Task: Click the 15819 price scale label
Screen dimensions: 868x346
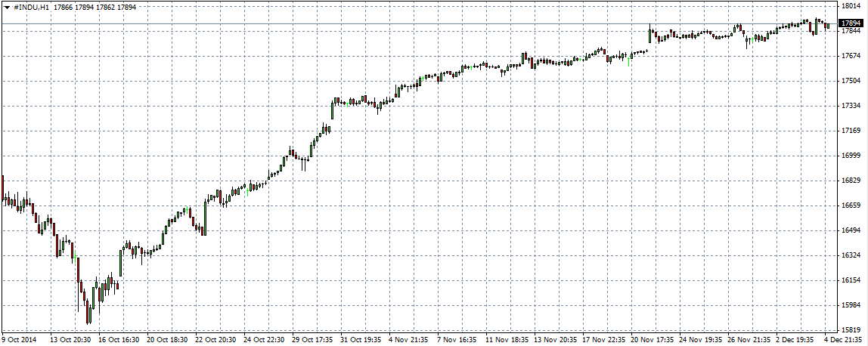Action: pyautogui.click(x=851, y=330)
